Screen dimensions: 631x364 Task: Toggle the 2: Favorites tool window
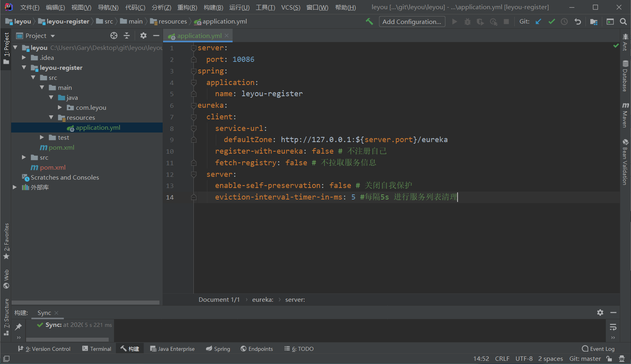[x=6, y=241]
